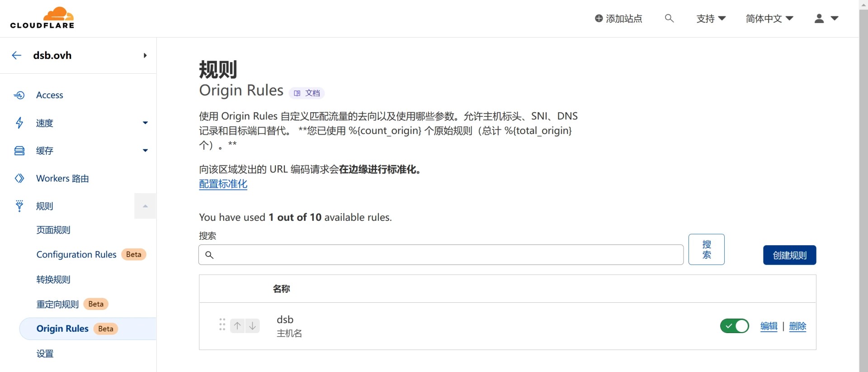Click inside the rule search input field

tap(441, 255)
